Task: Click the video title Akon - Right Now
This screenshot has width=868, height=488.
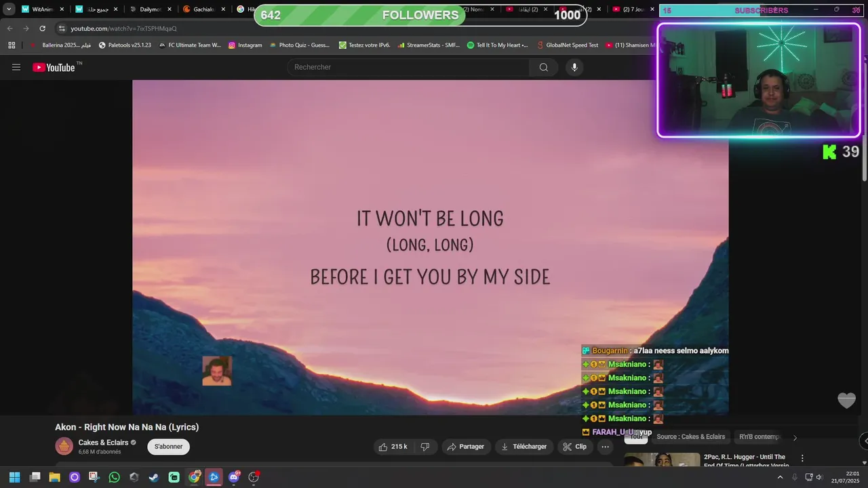Action: point(127,427)
